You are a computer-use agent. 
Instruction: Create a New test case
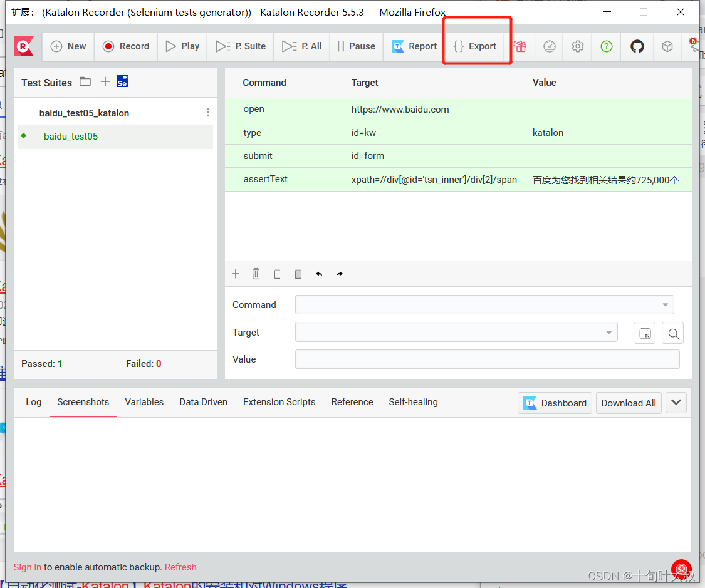68,46
